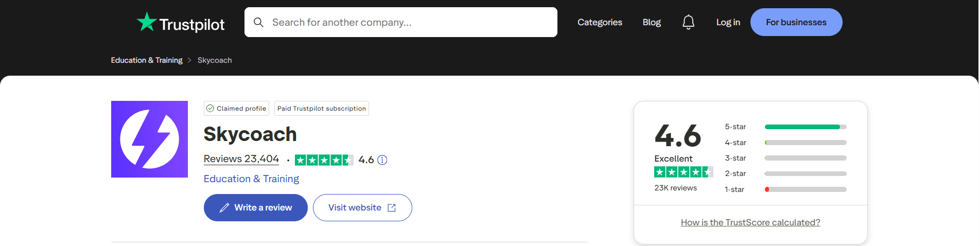This screenshot has width=980, height=246.
Task: Focus the company search field
Action: tap(407, 22)
